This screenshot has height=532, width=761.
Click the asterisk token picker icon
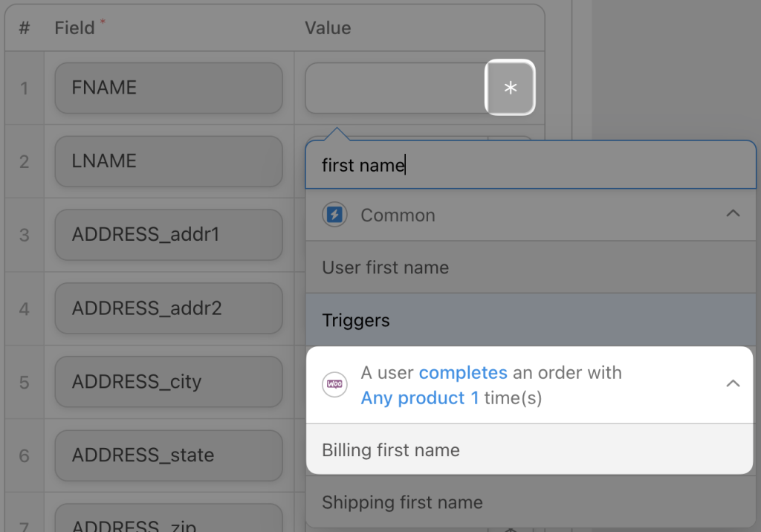[x=510, y=87]
